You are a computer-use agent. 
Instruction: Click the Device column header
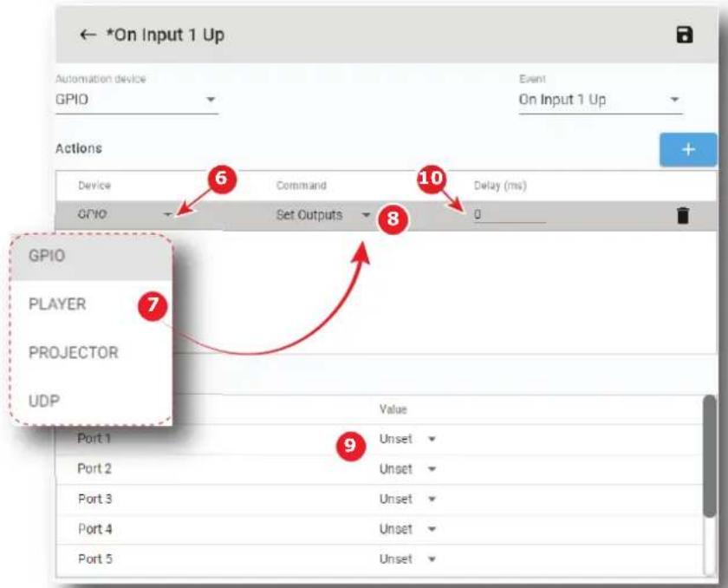coord(94,186)
